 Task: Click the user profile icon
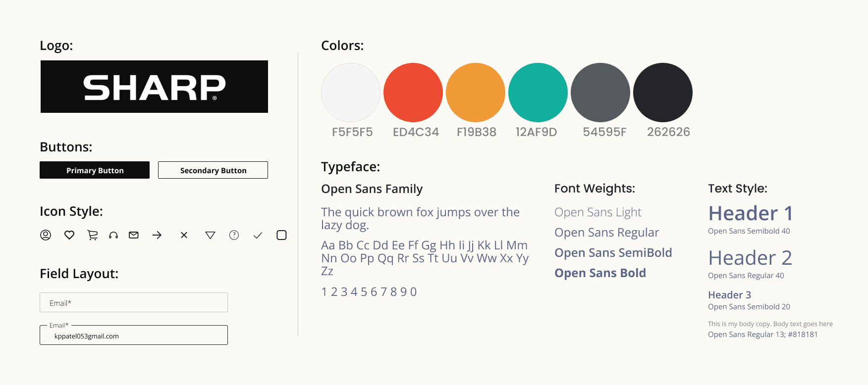coord(46,235)
